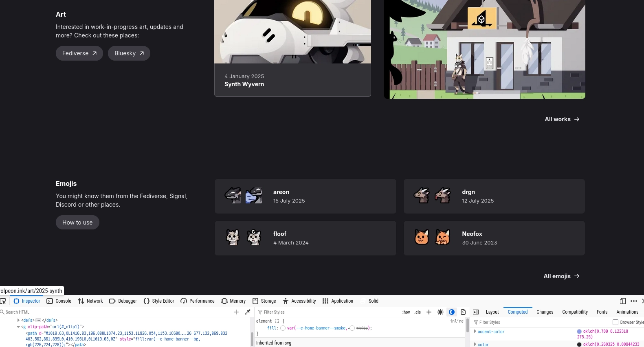Toggle the sidebar pane collapse button
The width and height of the screenshot is (644, 347).
click(x=476, y=312)
